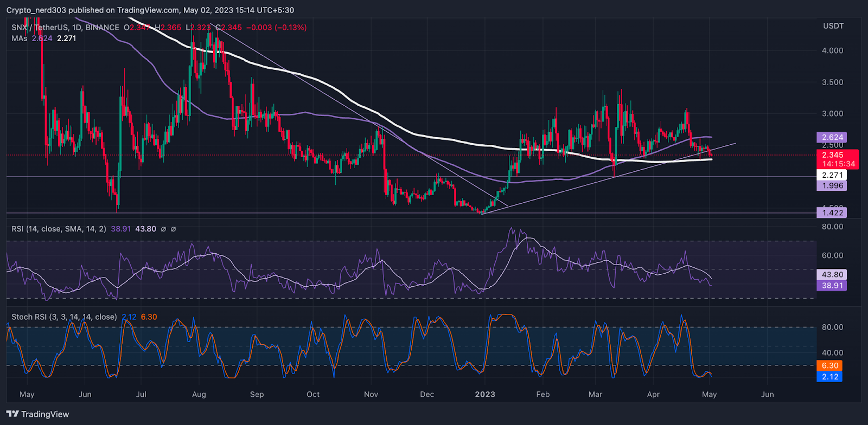Click the Aug label on the time axis
The image size is (868, 425).
tap(199, 395)
